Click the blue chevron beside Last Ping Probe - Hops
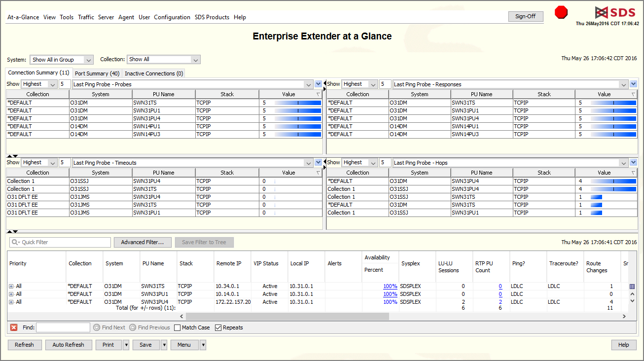 [634, 162]
